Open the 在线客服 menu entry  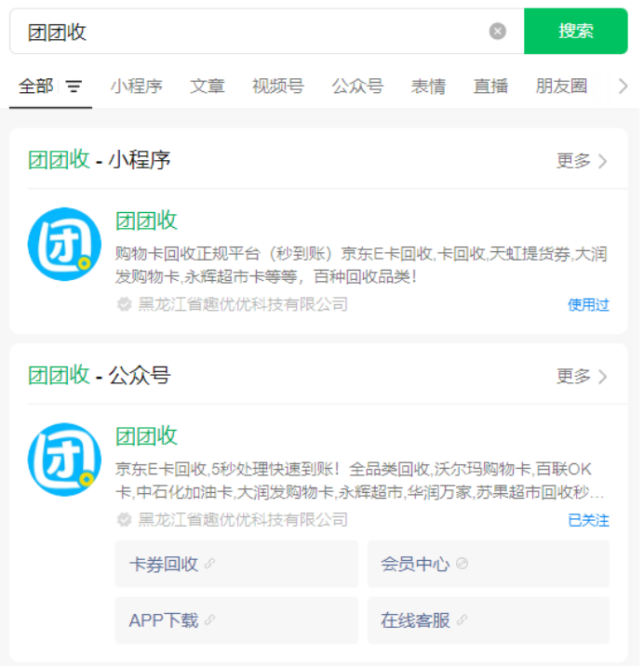[489, 620]
